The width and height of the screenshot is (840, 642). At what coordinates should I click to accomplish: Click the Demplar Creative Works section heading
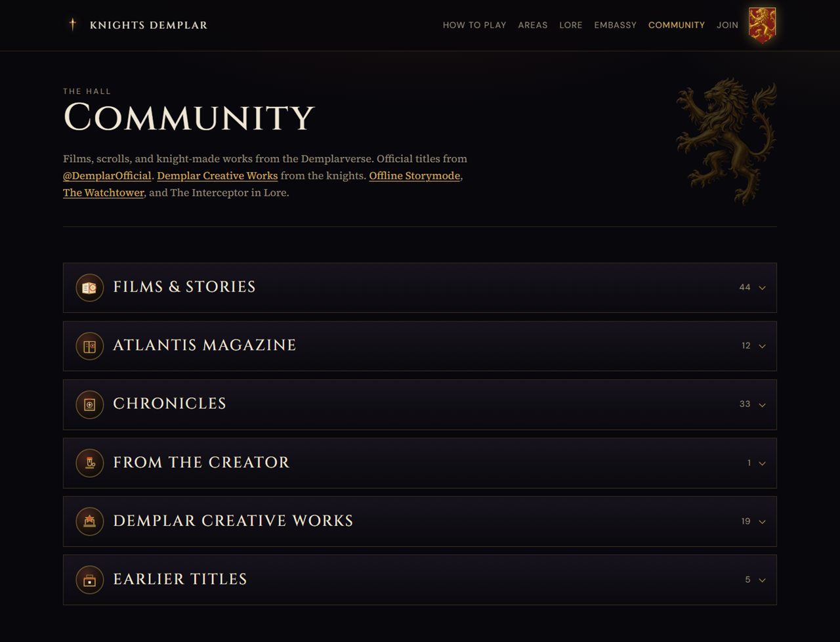click(233, 521)
